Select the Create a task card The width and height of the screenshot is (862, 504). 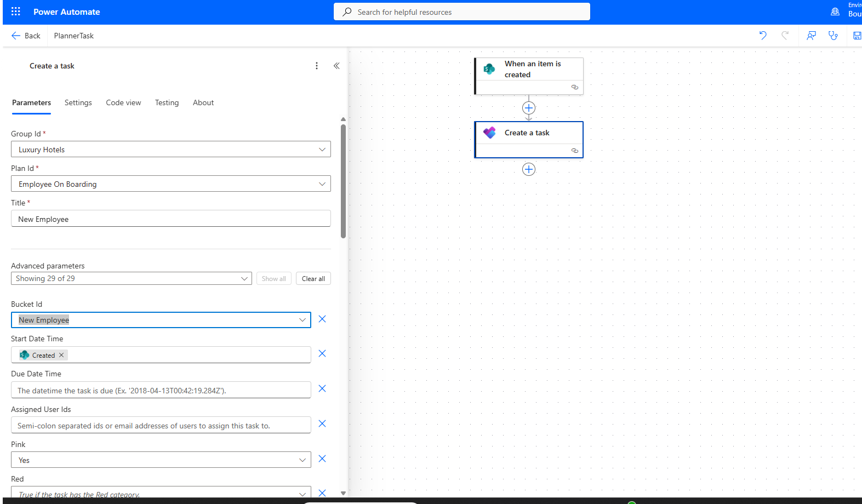(x=529, y=140)
